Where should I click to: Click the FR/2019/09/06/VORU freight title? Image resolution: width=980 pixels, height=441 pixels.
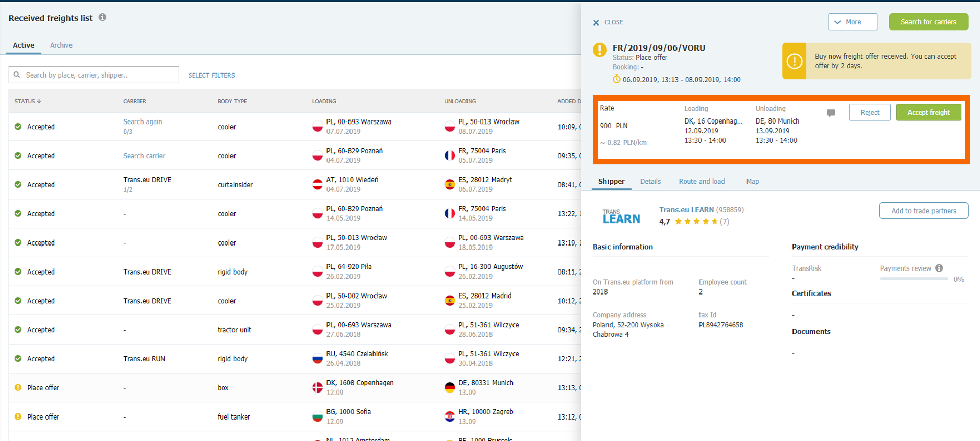coord(659,47)
